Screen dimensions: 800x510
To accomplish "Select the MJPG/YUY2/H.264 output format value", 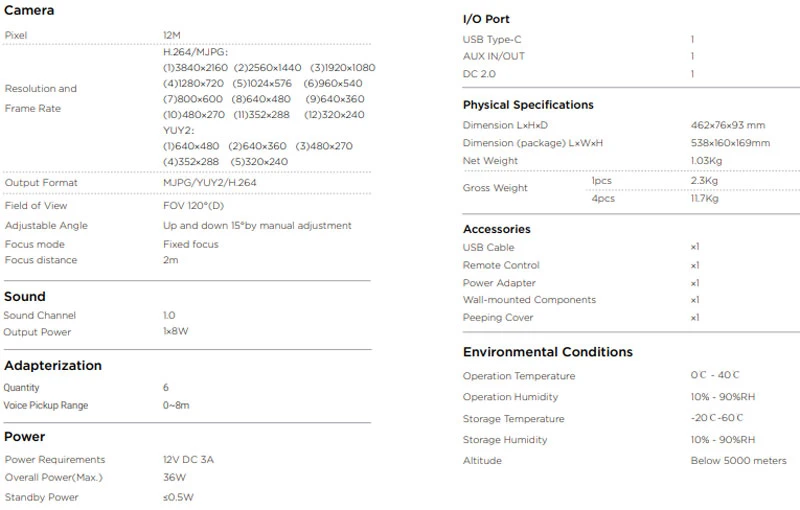I will pos(210,183).
